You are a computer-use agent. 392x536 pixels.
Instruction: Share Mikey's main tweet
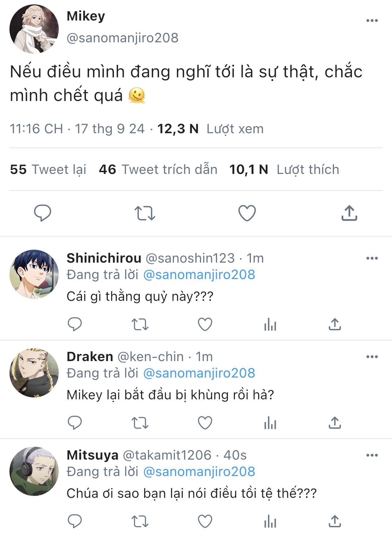(349, 213)
